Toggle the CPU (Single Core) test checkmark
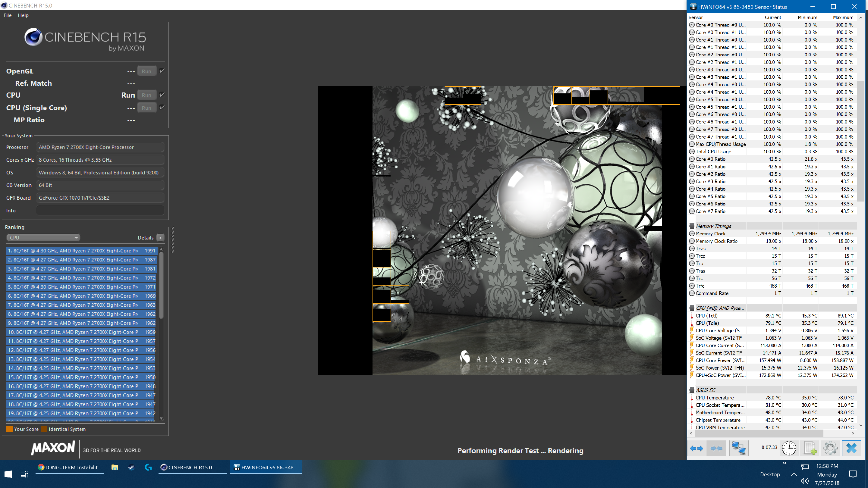This screenshot has height=488, width=868. click(162, 108)
